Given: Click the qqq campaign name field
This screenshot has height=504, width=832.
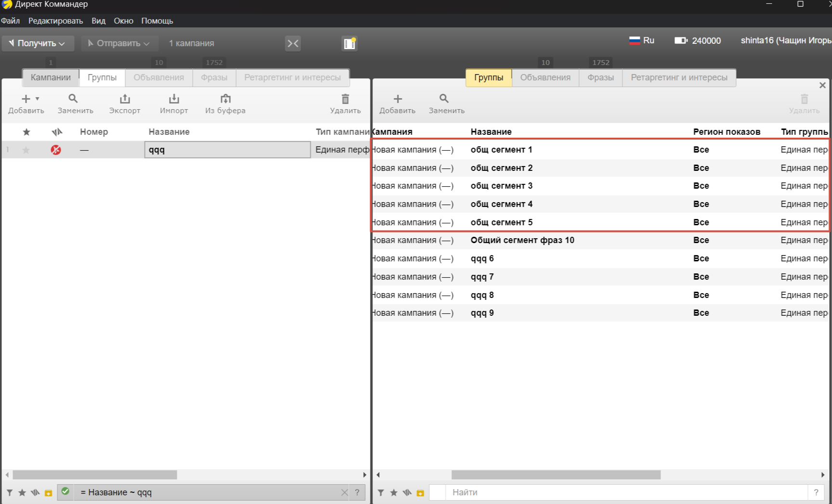Looking at the screenshot, I should (x=227, y=150).
